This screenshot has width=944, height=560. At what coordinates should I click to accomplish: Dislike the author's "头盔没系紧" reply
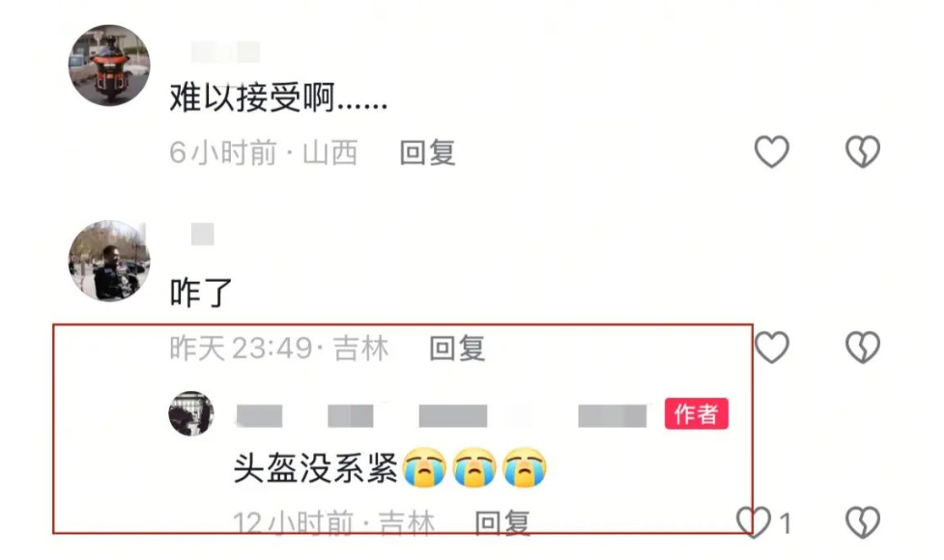(x=863, y=521)
